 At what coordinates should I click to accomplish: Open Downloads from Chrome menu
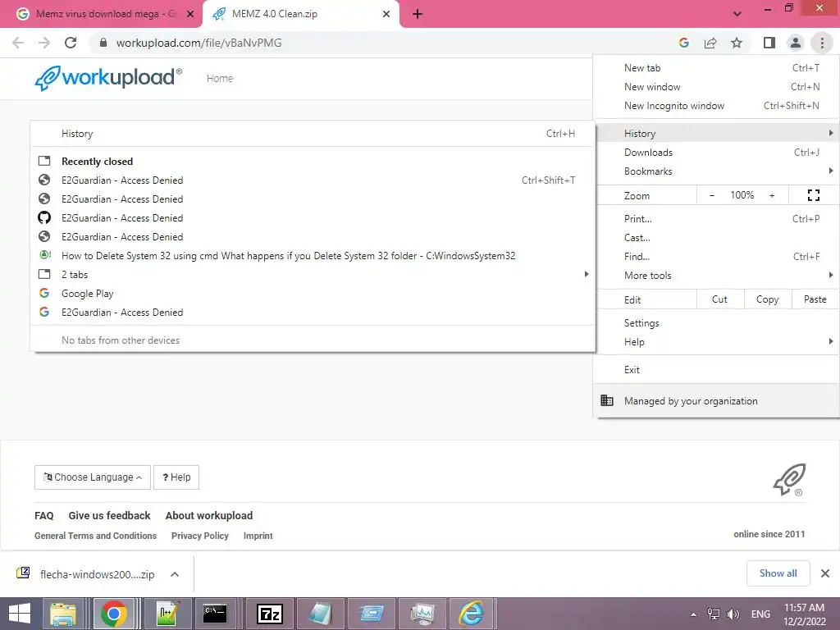(717, 152)
